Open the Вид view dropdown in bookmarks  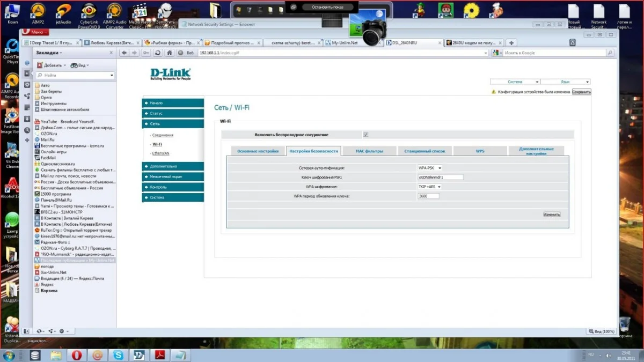pyautogui.click(x=79, y=65)
